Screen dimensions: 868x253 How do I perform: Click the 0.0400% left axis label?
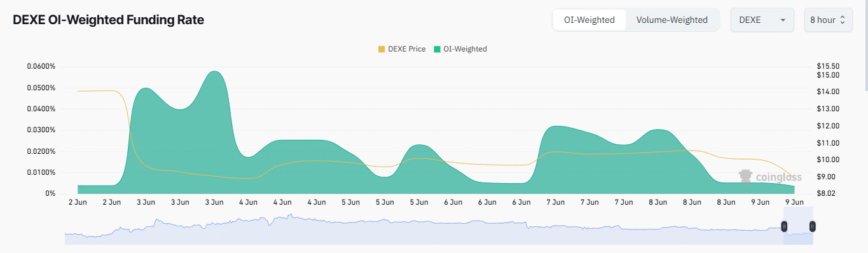click(41, 109)
